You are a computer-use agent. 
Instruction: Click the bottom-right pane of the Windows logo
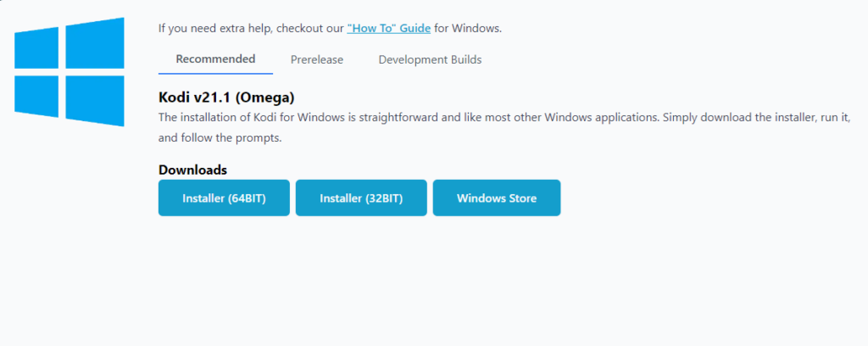tap(94, 100)
